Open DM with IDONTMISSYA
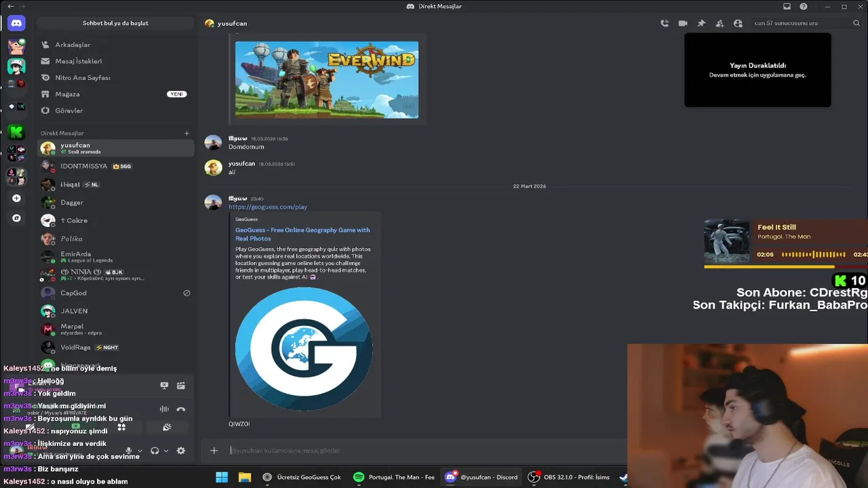Screen dimensions: 868x488 115,166
